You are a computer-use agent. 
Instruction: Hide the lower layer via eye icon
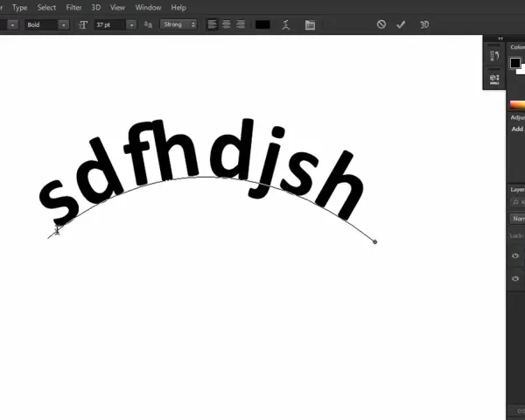click(x=515, y=278)
